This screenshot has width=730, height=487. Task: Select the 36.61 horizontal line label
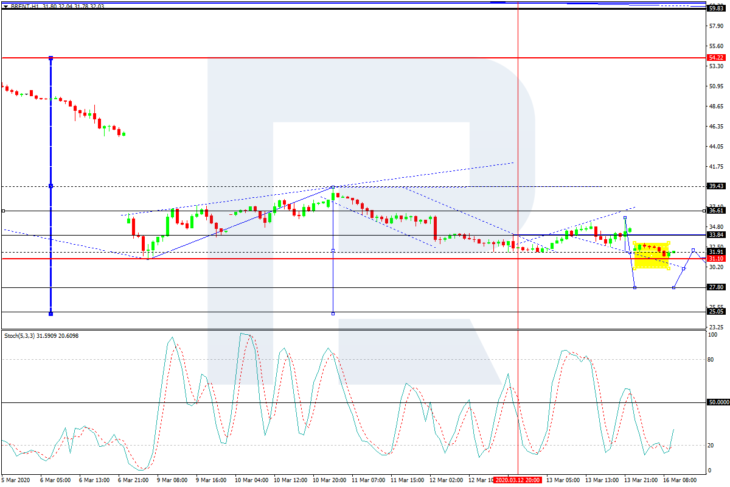[716, 211]
